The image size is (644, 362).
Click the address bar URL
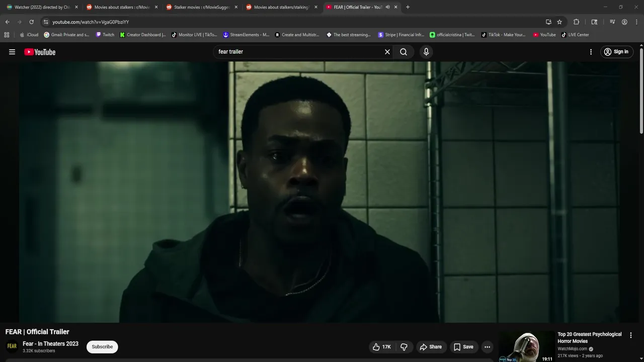coord(91,22)
